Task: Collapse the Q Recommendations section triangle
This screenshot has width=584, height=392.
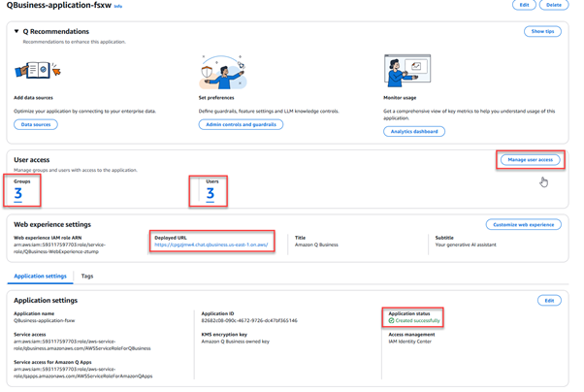Action: coord(16,31)
